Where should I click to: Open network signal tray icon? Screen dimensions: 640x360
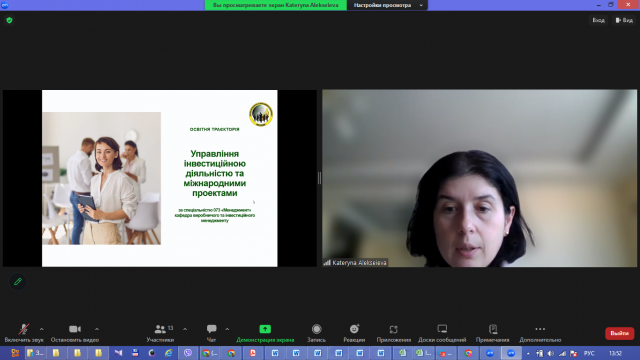point(562,353)
